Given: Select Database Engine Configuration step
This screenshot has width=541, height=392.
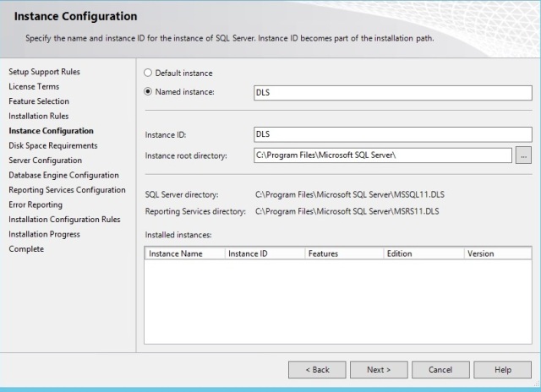Looking at the screenshot, I should point(64,176).
